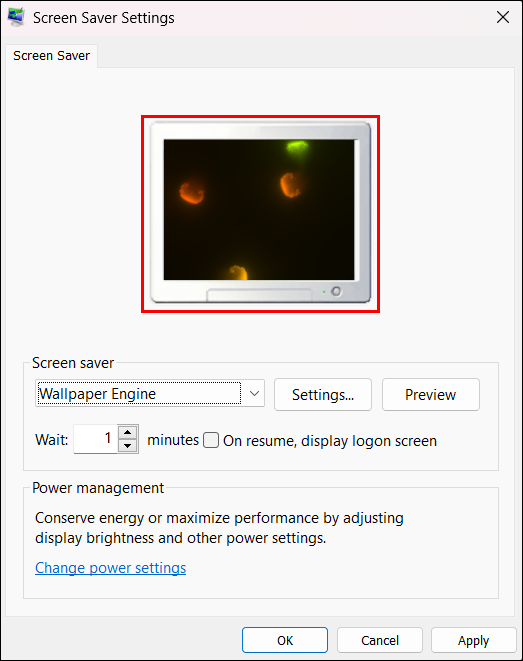Click the On resume, display logon screen label
The width and height of the screenshot is (523, 661).
330,441
